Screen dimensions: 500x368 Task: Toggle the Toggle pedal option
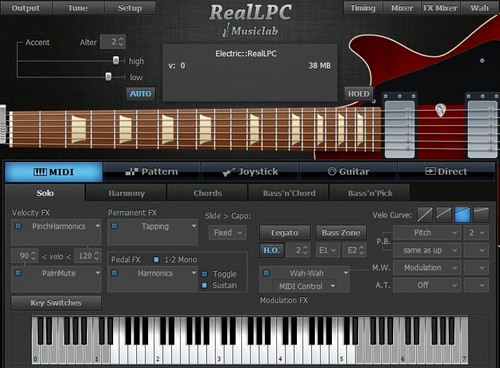[x=205, y=274]
